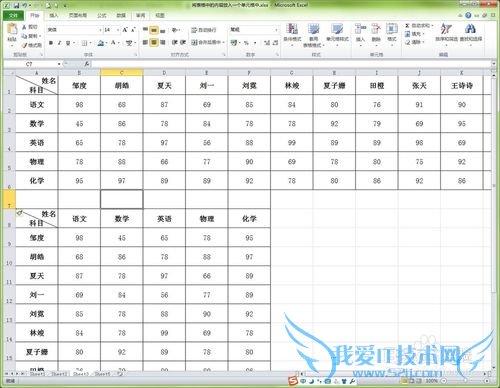The width and height of the screenshot is (500, 388).
Task: Apply font color letter A
Action: (114, 43)
